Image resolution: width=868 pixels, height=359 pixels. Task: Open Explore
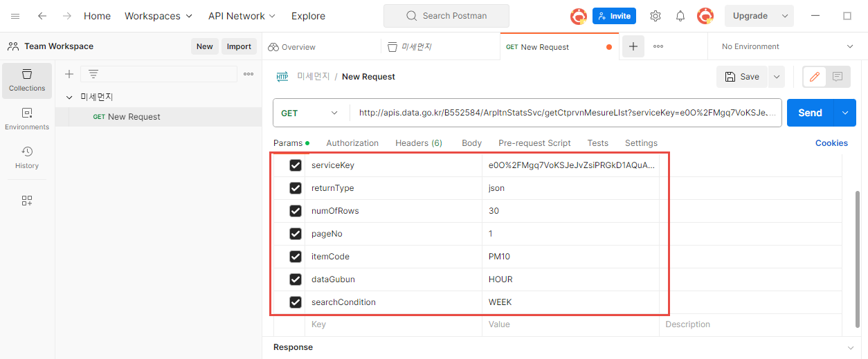308,16
